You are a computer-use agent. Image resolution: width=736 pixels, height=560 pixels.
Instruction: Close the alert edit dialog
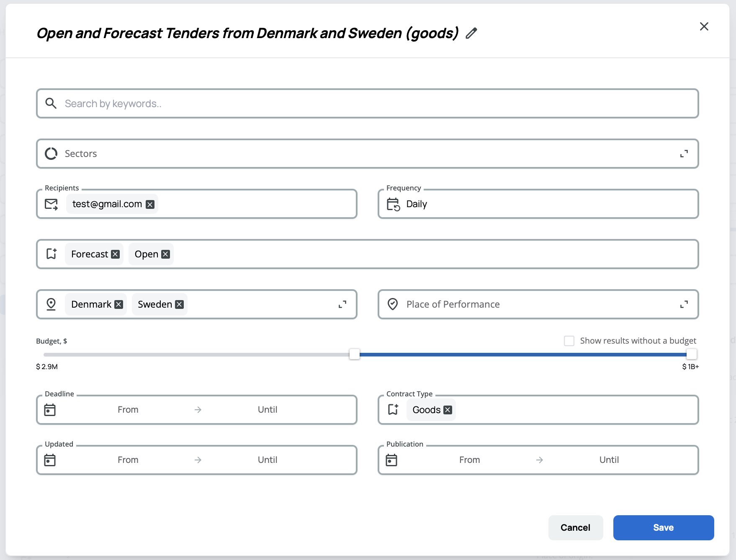point(704,27)
